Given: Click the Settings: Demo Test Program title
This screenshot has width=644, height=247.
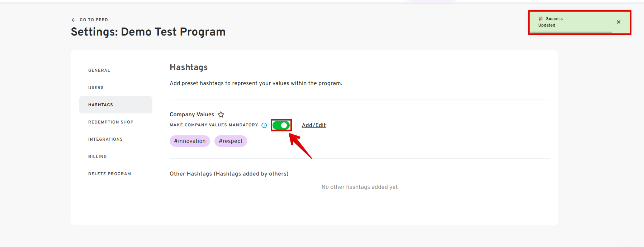Looking at the screenshot, I should click(x=148, y=32).
